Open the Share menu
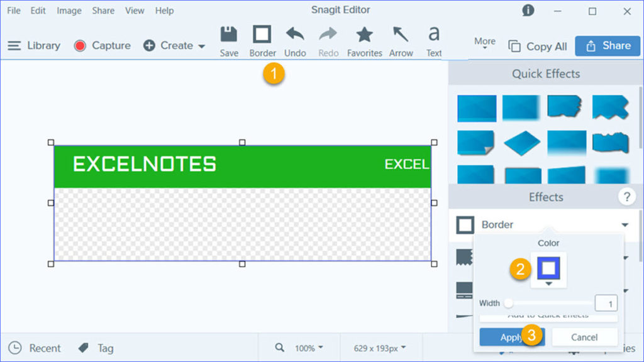 pyautogui.click(x=103, y=11)
